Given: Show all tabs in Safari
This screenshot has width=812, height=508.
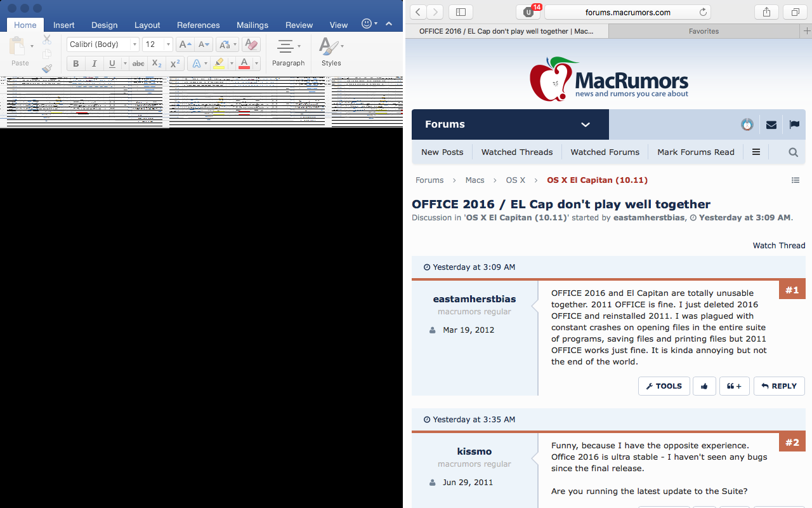Looking at the screenshot, I should tap(795, 12).
